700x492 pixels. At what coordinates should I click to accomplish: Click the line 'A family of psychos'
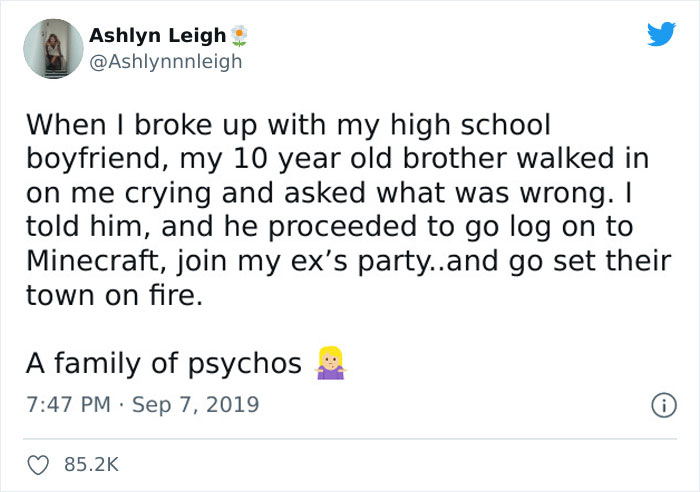164,363
